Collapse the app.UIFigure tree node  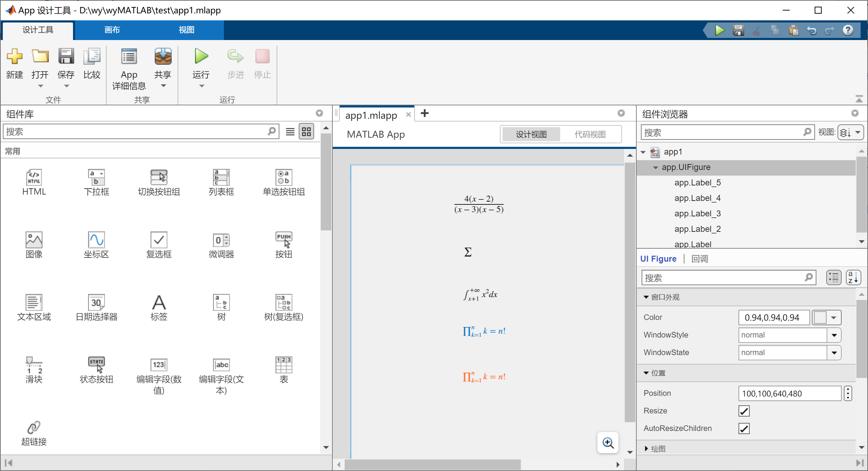click(655, 168)
